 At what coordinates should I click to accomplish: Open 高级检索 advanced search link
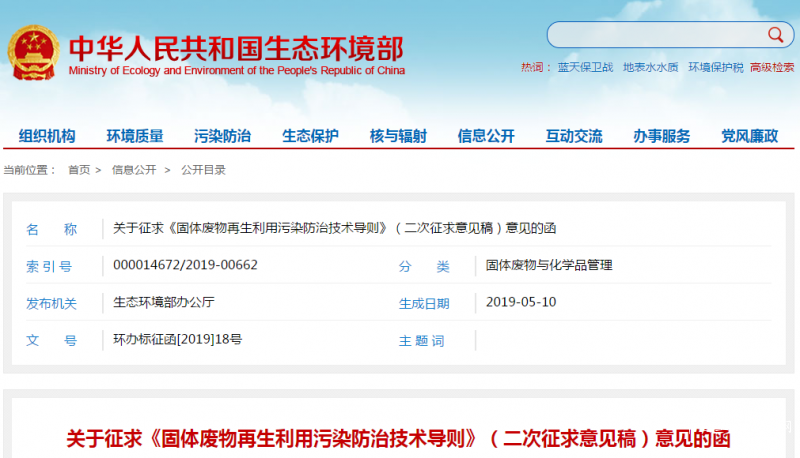click(772, 67)
